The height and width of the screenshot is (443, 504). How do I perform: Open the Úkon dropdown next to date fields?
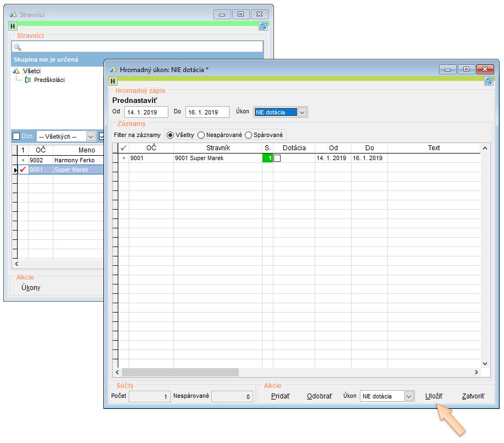(302, 112)
